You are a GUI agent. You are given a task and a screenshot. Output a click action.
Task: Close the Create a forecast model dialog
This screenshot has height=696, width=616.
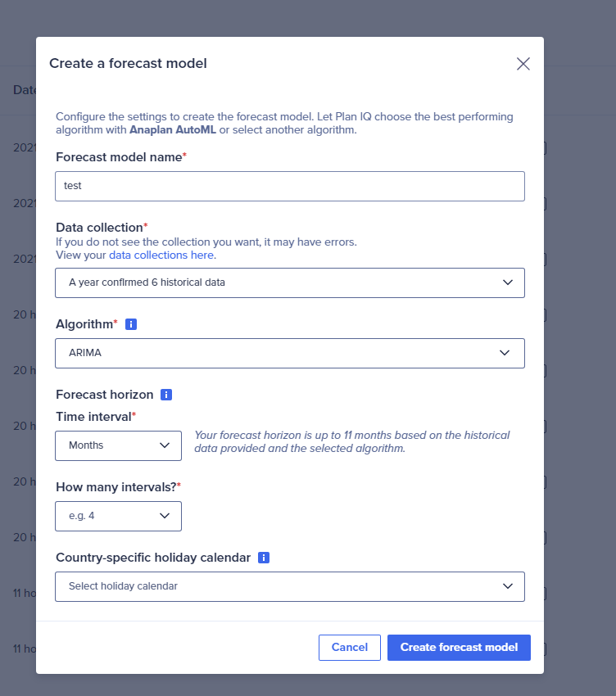coord(523,64)
